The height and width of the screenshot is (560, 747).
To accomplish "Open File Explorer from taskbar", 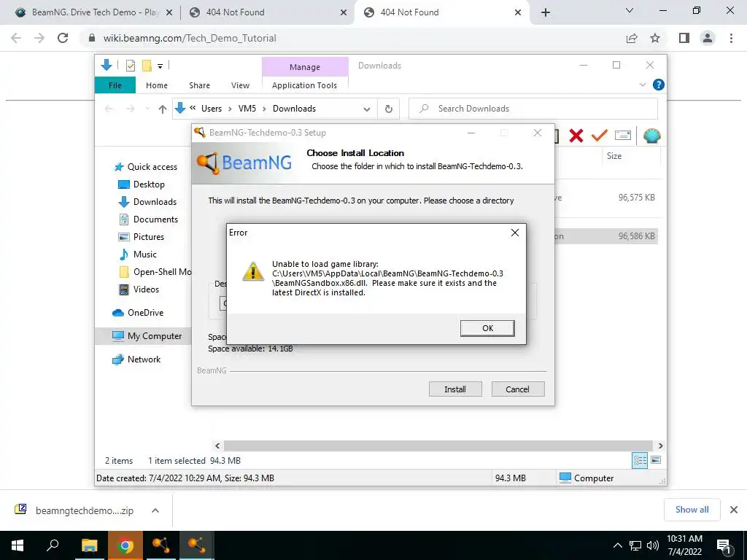I will (x=89, y=545).
